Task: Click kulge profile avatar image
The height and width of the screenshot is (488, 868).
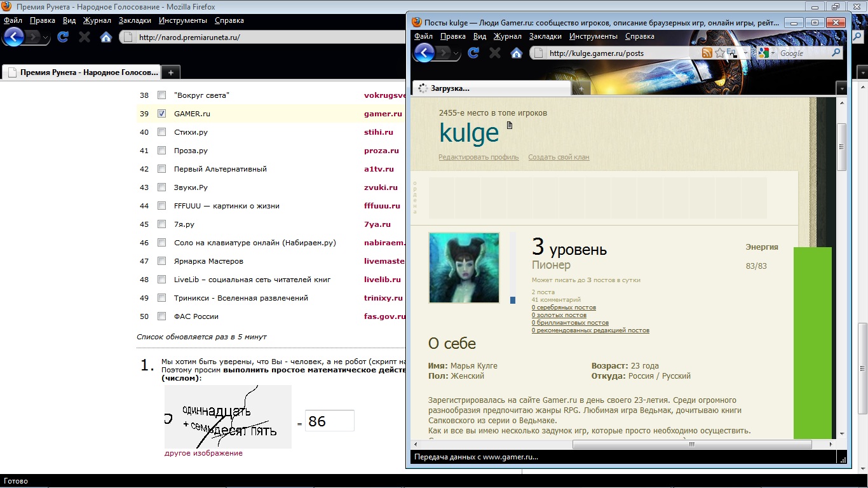Action: click(464, 268)
